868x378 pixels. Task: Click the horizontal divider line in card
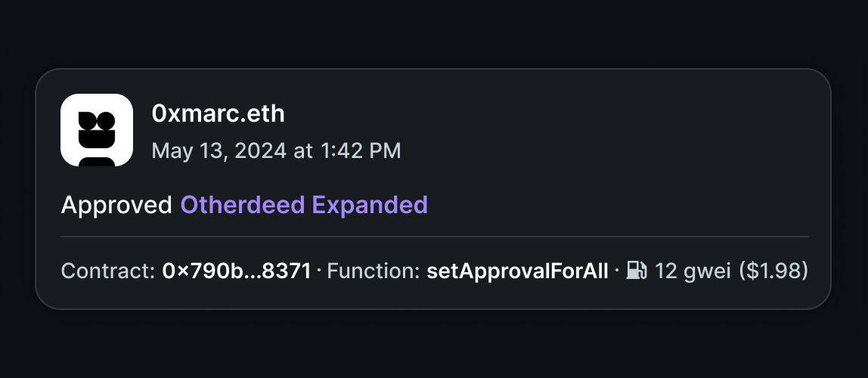pyautogui.click(x=435, y=237)
